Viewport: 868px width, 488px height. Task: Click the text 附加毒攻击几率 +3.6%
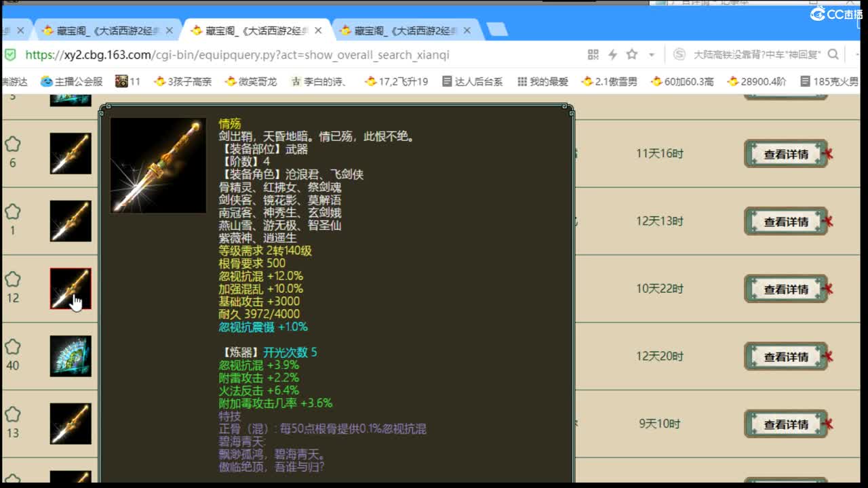click(275, 403)
